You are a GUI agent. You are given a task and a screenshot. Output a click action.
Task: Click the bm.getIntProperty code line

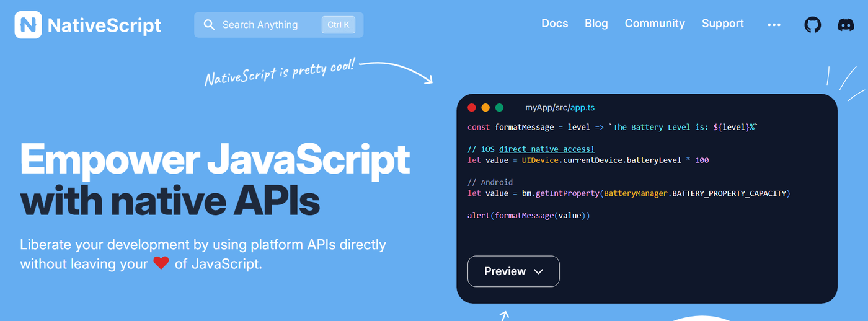pyautogui.click(x=629, y=193)
